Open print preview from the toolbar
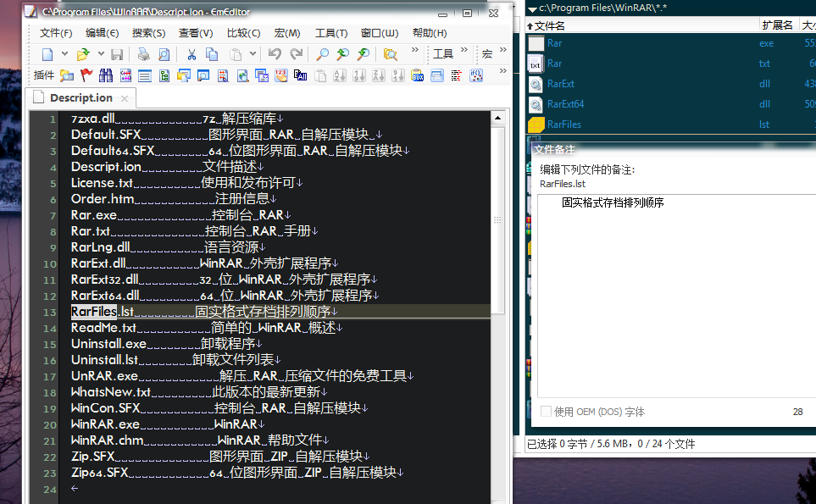The image size is (816, 504). (x=164, y=54)
